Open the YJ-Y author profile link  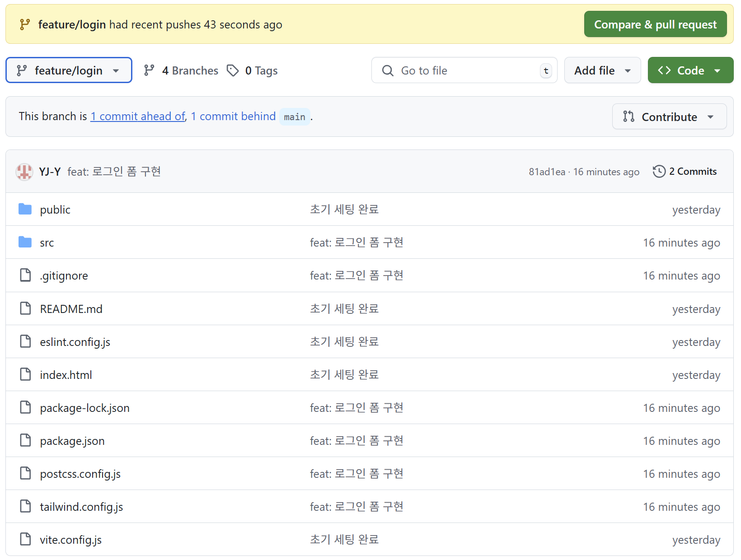[50, 172]
